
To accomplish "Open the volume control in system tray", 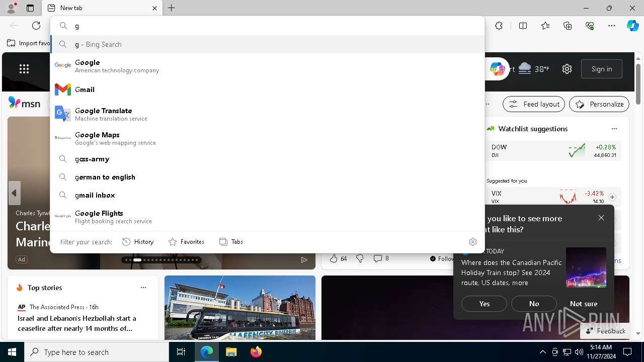I will tap(579, 352).
